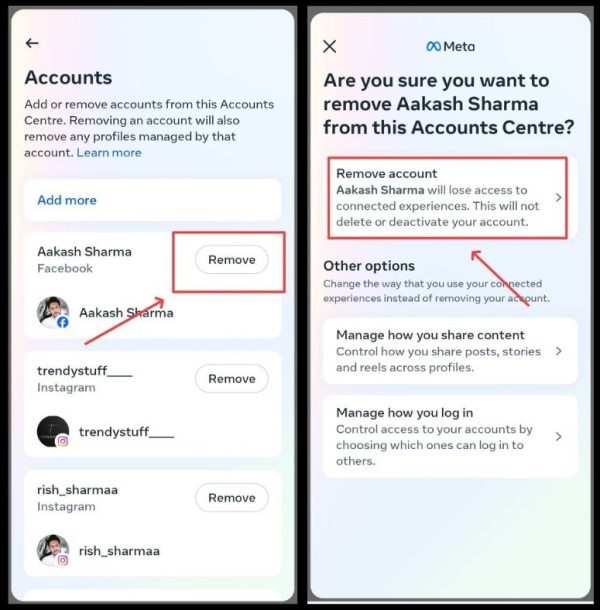Image resolution: width=600 pixels, height=610 pixels.
Task: Tap Instagram badge on trendystuff avatar
Action: [63, 441]
